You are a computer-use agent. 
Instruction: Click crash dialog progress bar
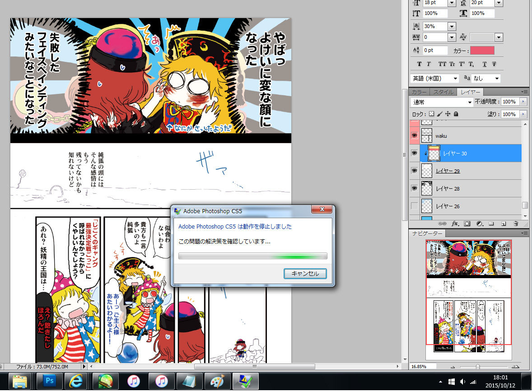point(253,256)
